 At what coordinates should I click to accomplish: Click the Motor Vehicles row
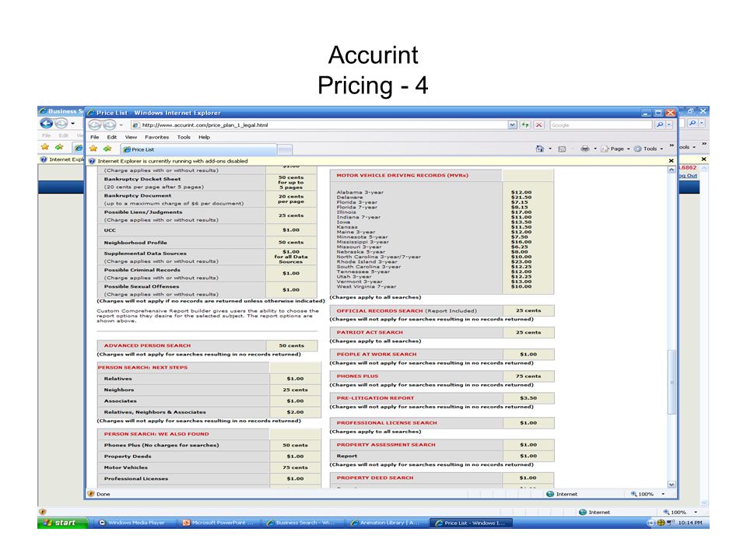point(209,467)
